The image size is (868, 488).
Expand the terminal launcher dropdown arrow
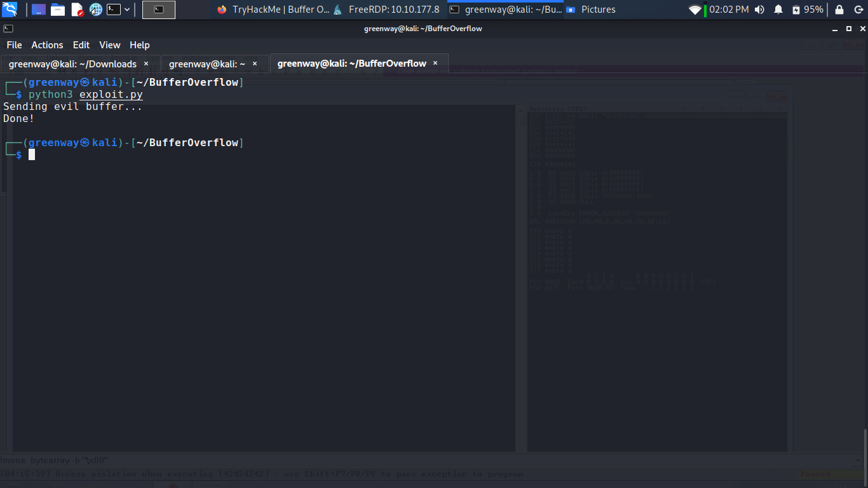(x=128, y=10)
